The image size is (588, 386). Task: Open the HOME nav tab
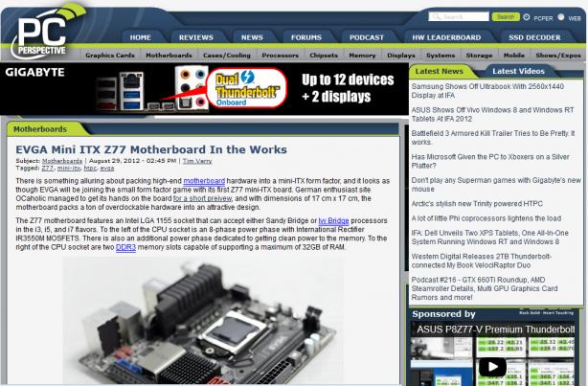[140, 37]
